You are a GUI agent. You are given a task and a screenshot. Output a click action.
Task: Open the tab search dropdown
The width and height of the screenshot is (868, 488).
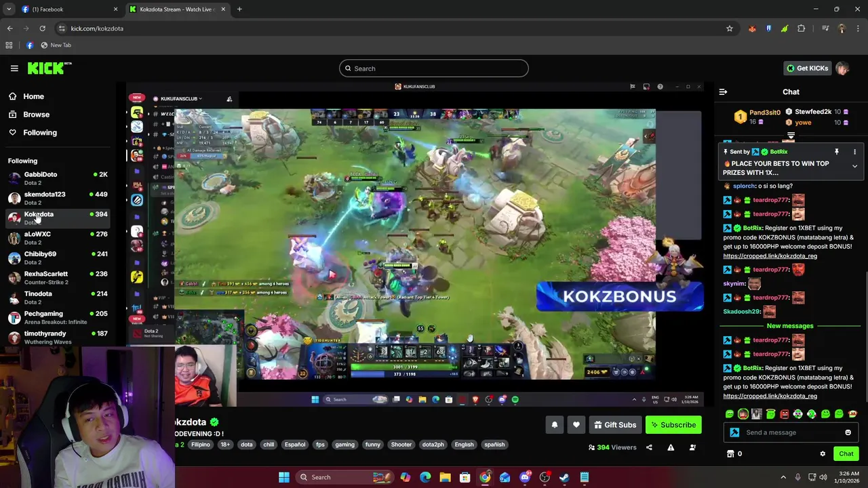coord(9,9)
